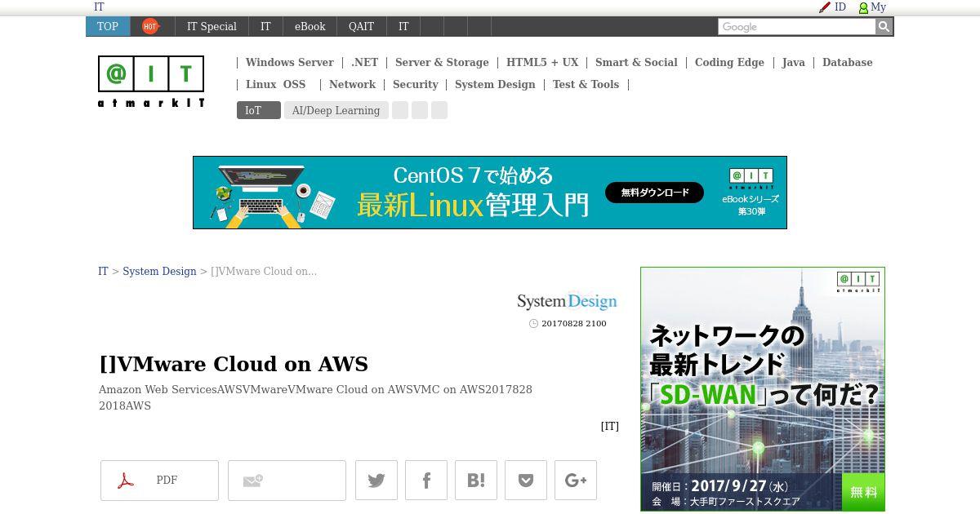Open SD-WAN event advertisement banner

click(x=763, y=389)
